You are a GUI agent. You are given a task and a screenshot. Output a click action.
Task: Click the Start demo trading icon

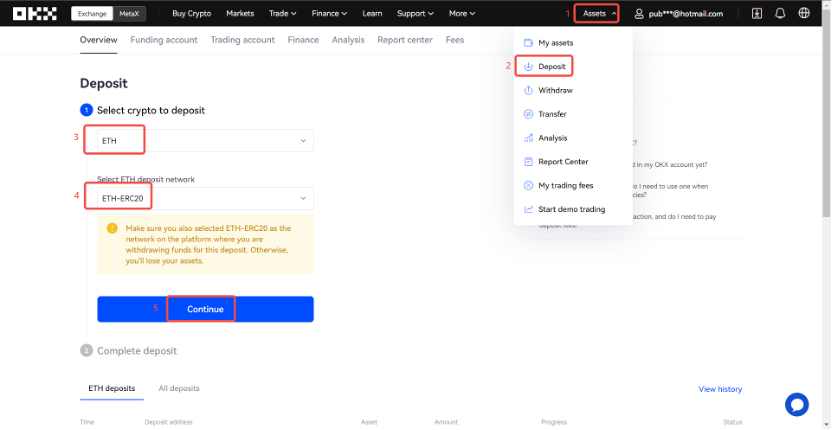click(528, 209)
